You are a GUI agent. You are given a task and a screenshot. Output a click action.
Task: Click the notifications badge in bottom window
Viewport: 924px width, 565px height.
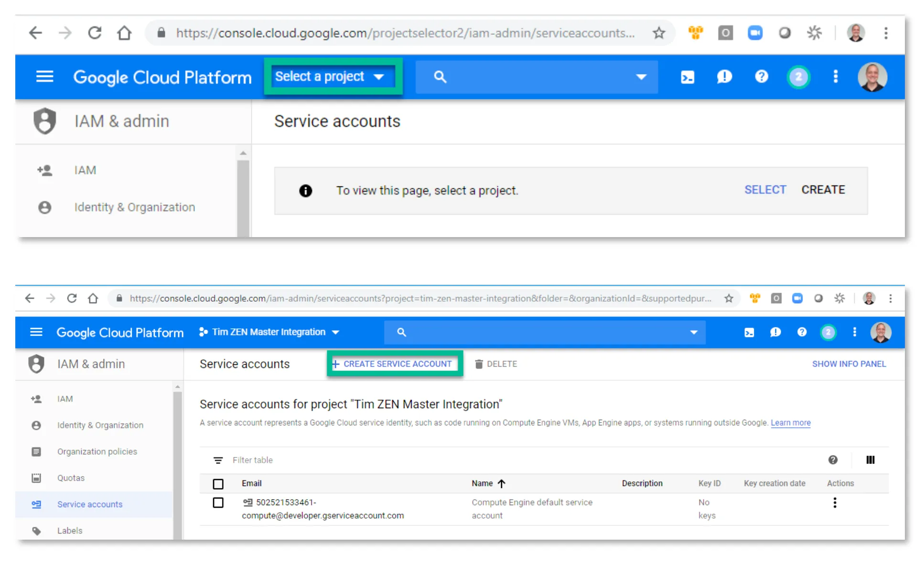tap(828, 332)
